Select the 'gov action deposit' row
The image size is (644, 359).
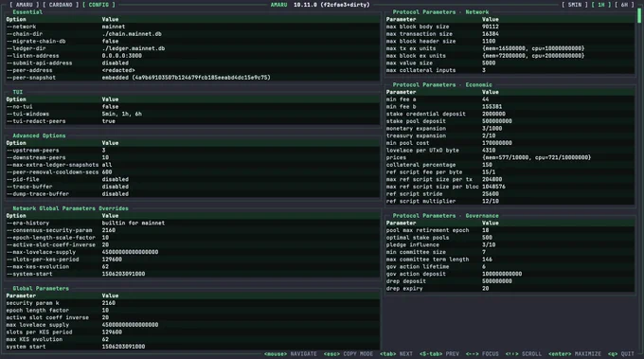pyautogui.click(x=510, y=274)
